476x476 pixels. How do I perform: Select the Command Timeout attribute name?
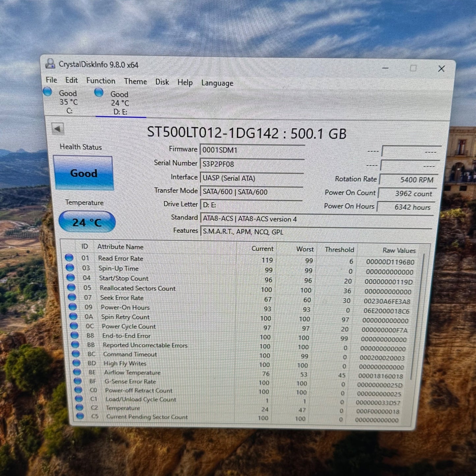pyautogui.click(x=130, y=354)
